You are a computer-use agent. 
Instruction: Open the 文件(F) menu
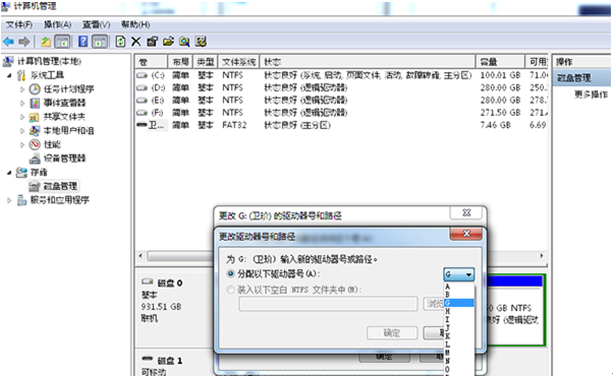coord(19,25)
